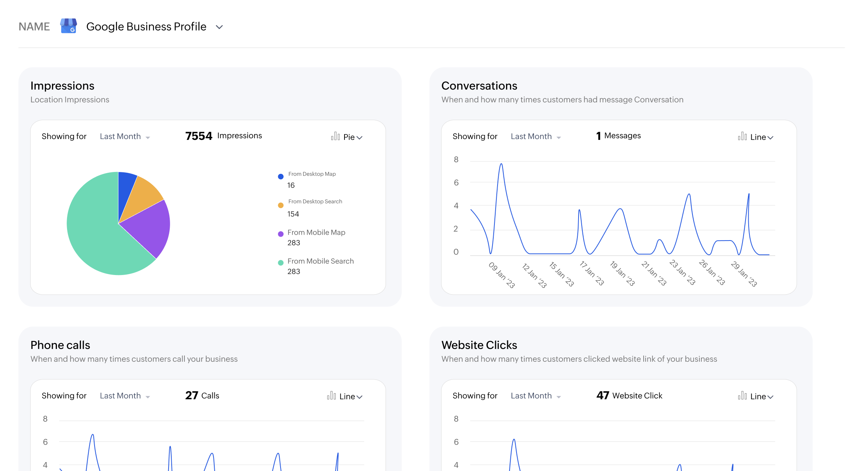Open the Impressions Last Month period dropdown

pos(125,136)
